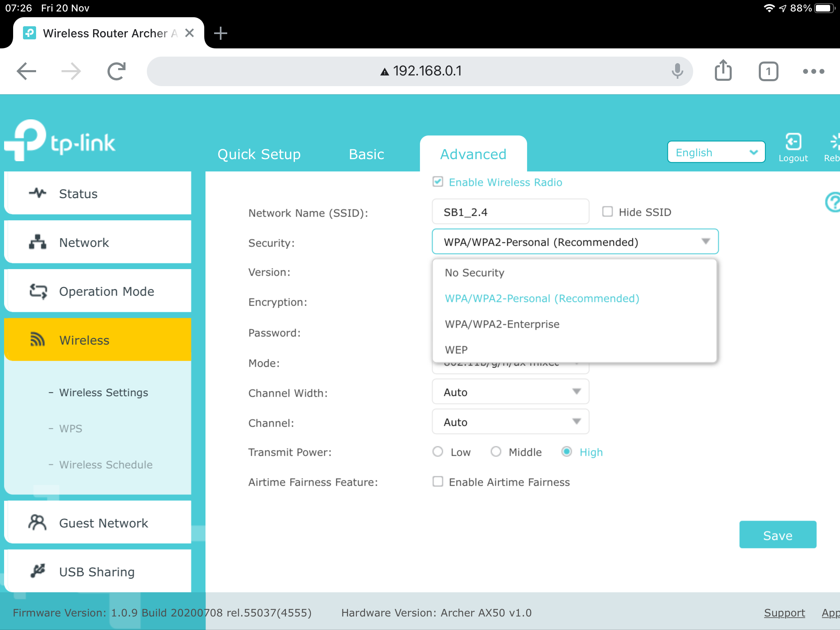Open the Support link in footer
Viewport: 840px width, 630px height.
(784, 613)
